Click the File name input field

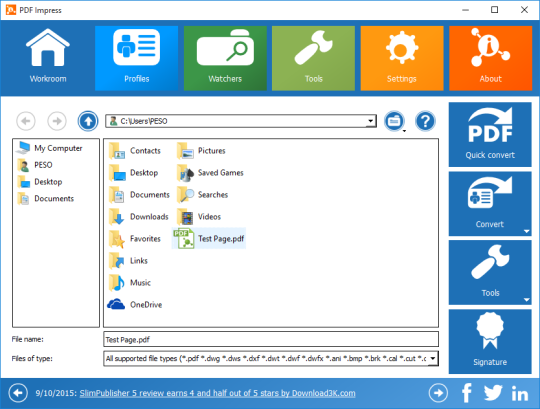click(271, 339)
